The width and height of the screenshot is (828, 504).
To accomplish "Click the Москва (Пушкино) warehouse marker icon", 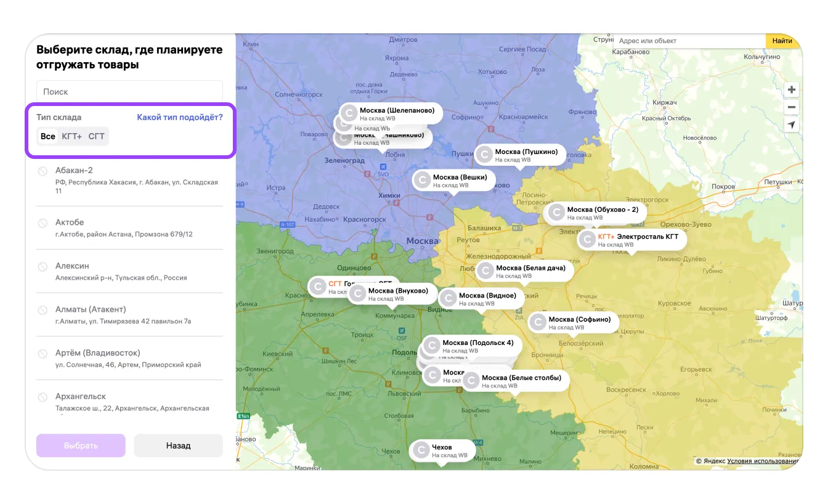I will pyautogui.click(x=485, y=155).
